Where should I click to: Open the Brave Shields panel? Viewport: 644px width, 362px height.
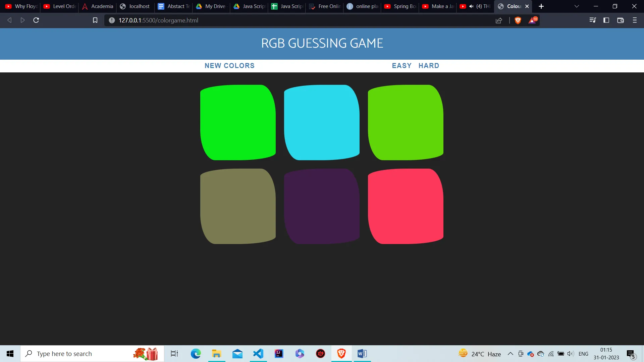(x=518, y=20)
